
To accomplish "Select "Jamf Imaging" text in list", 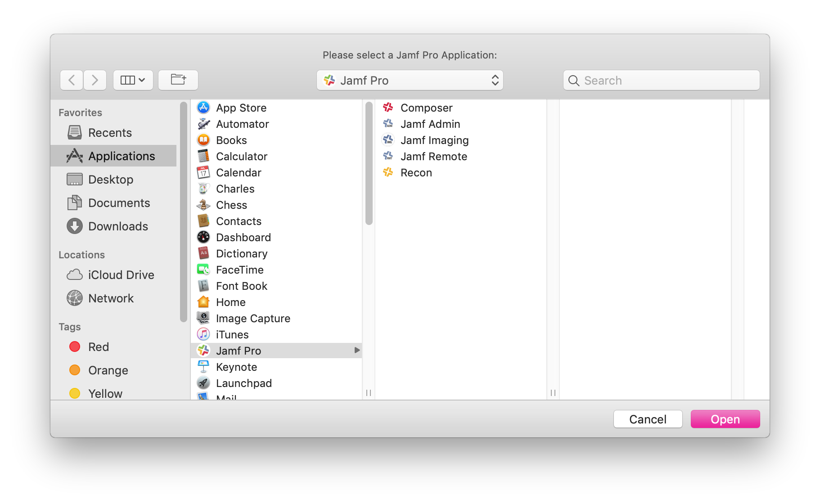I will coord(434,140).
